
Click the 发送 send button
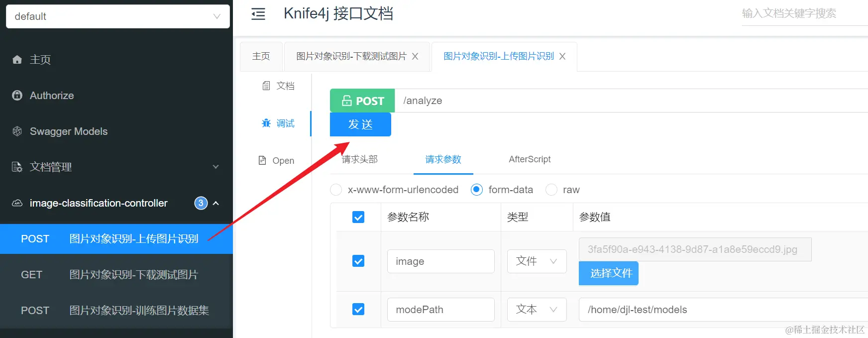(360, 124)
